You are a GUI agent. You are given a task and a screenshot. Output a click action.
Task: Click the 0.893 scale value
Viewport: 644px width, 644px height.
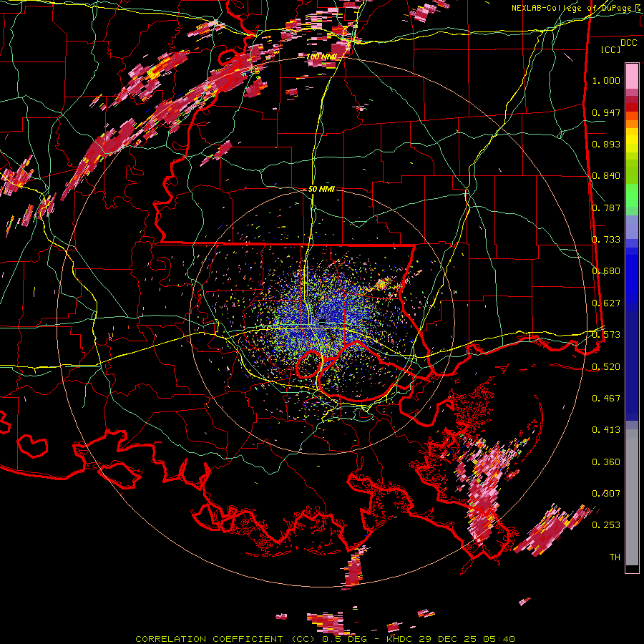coord(606,144)
